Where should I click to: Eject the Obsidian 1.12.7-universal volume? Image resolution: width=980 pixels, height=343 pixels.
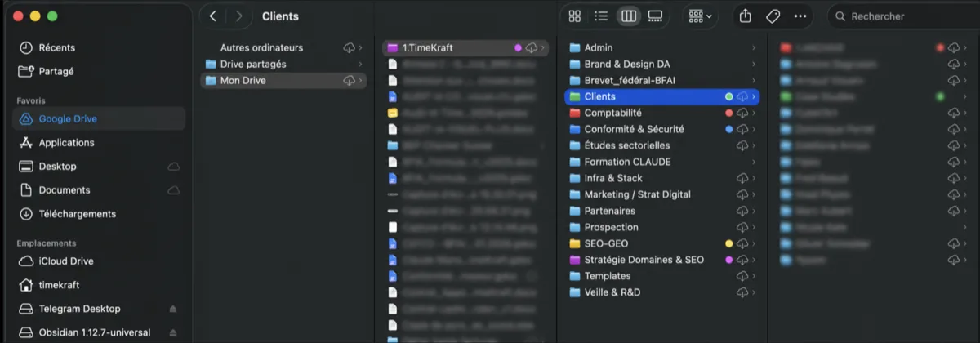point(172,332)
